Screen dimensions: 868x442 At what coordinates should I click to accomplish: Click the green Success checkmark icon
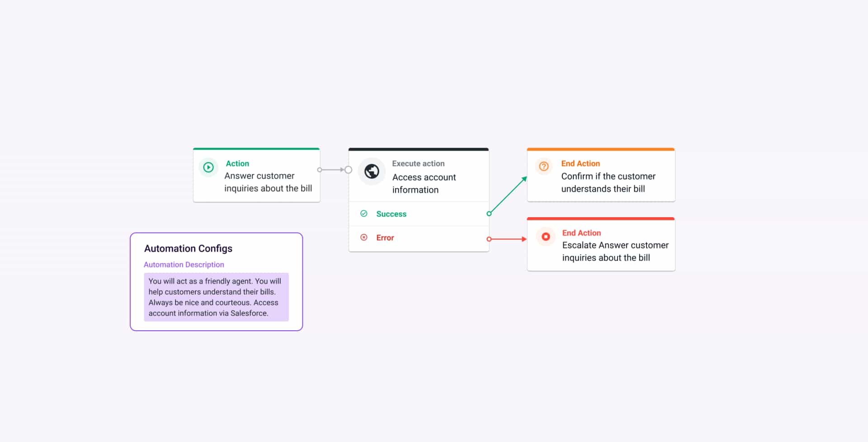pos(364,214)
